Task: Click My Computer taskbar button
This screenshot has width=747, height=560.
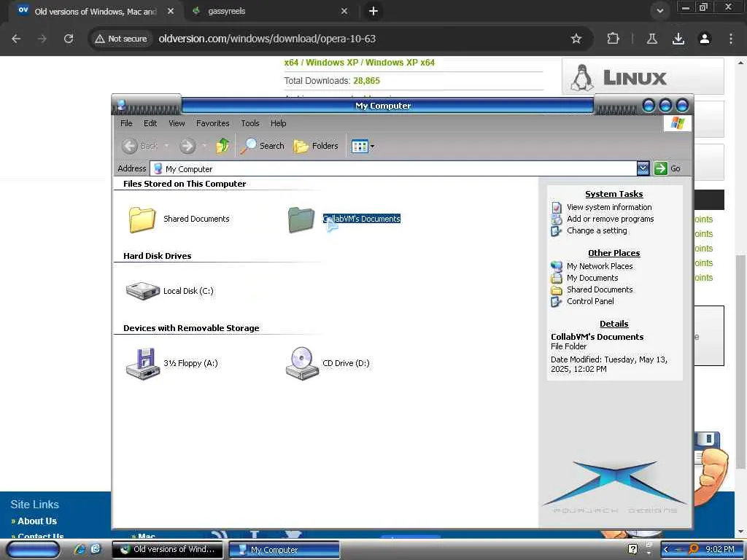Action: point(285,550)
